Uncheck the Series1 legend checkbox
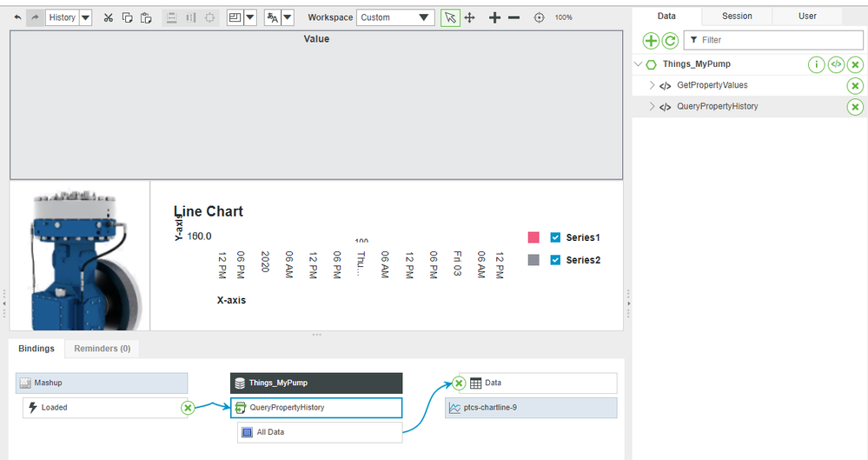 555,237
